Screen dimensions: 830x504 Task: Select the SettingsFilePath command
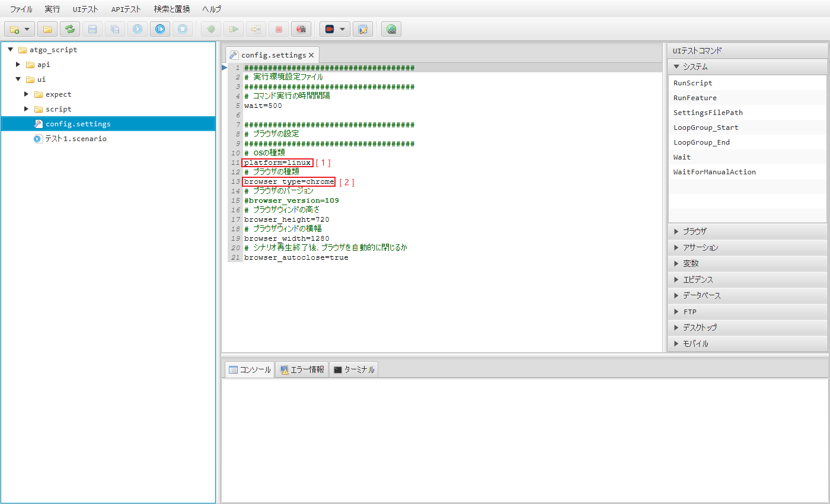(747, 113)
